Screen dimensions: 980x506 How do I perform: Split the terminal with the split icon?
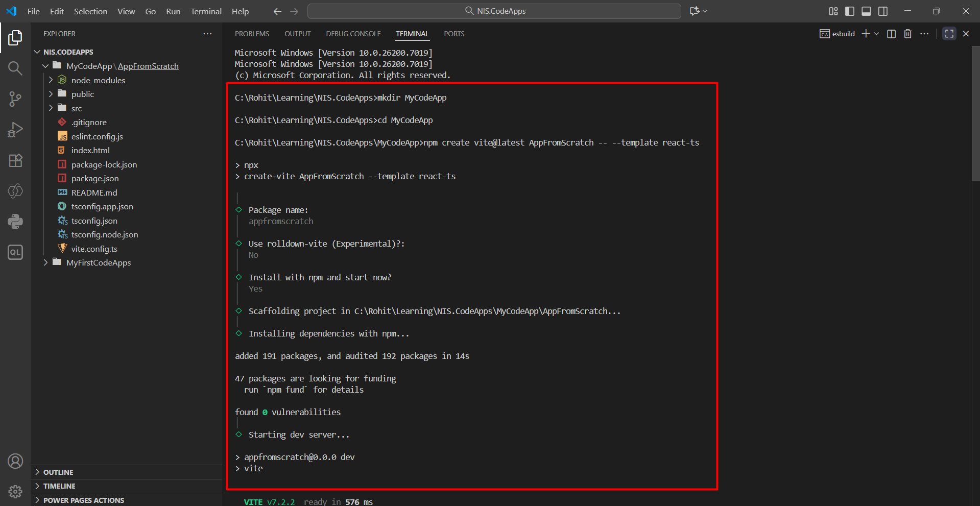891,34
